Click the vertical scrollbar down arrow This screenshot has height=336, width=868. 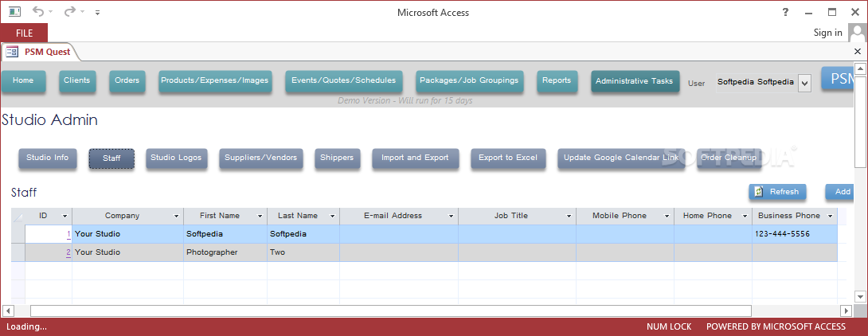(x=860, y=296)
